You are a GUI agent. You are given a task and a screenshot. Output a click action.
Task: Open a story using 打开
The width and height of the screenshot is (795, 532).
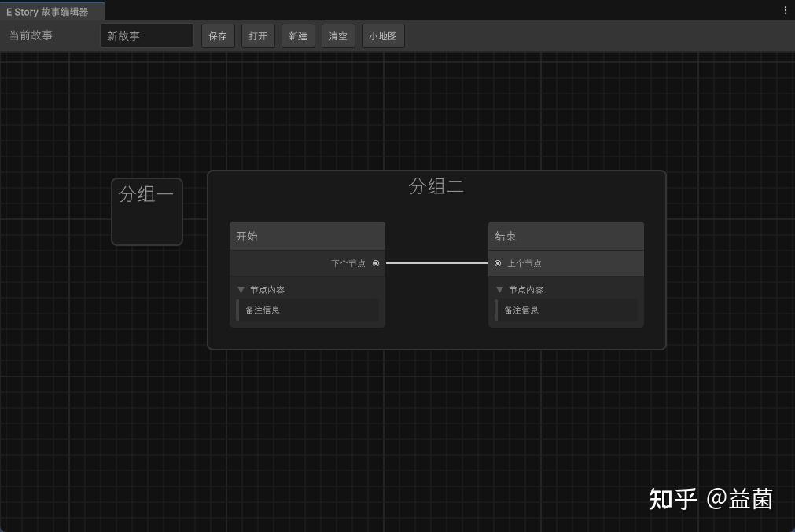pyautogui.click(x=258, y=35)
